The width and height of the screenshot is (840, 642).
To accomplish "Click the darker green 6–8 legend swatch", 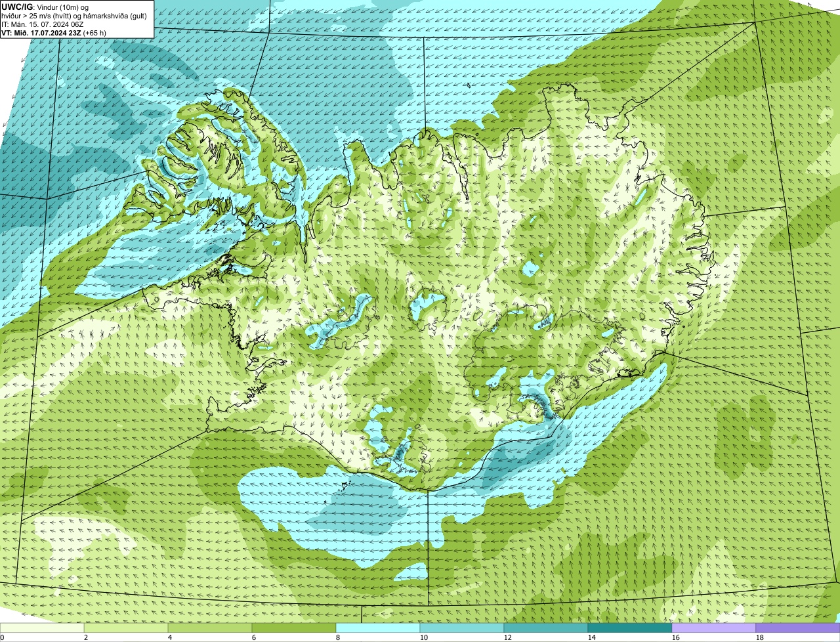I will pyautogui.click(x=295, y=628).
